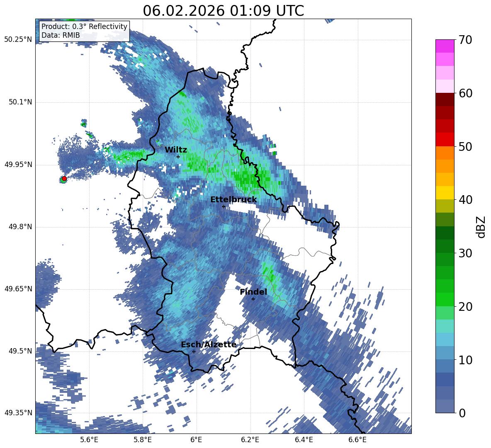Click the yellow colorbar segment near 40
491x448 pixels.
coord(445,193)
